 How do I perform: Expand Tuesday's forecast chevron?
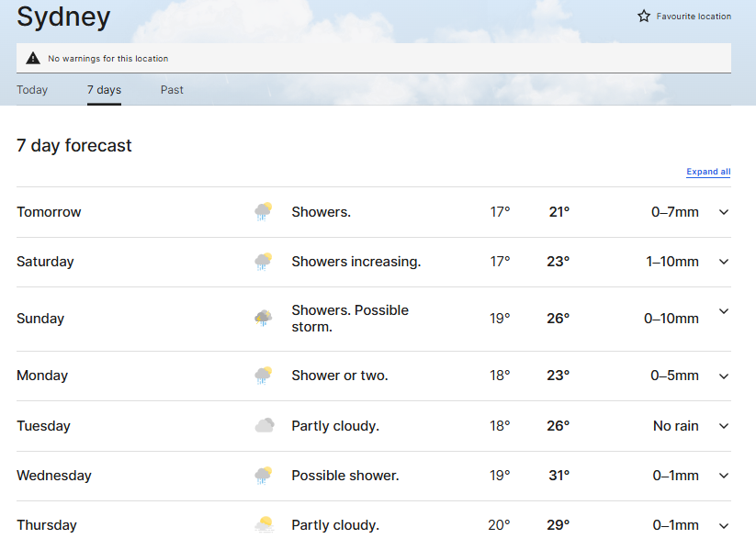coord(724,426)
